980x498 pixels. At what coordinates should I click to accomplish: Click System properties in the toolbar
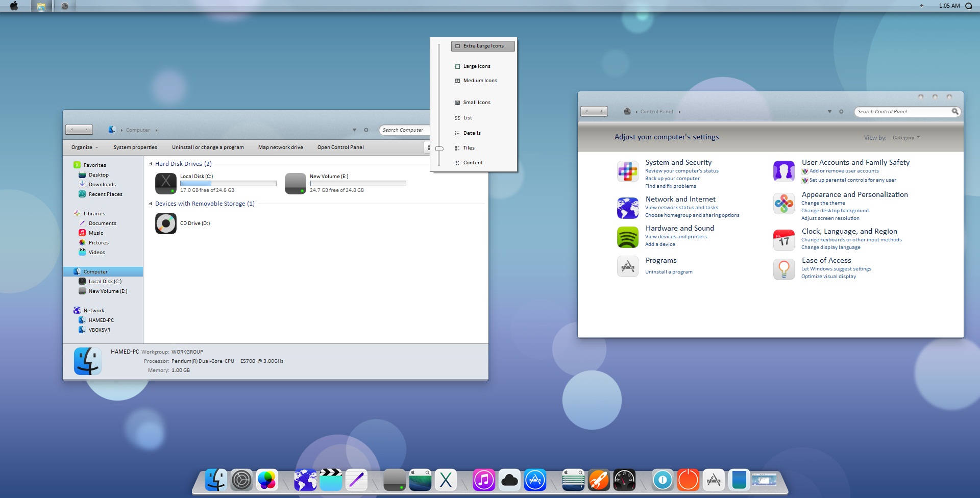pos(135,147)
